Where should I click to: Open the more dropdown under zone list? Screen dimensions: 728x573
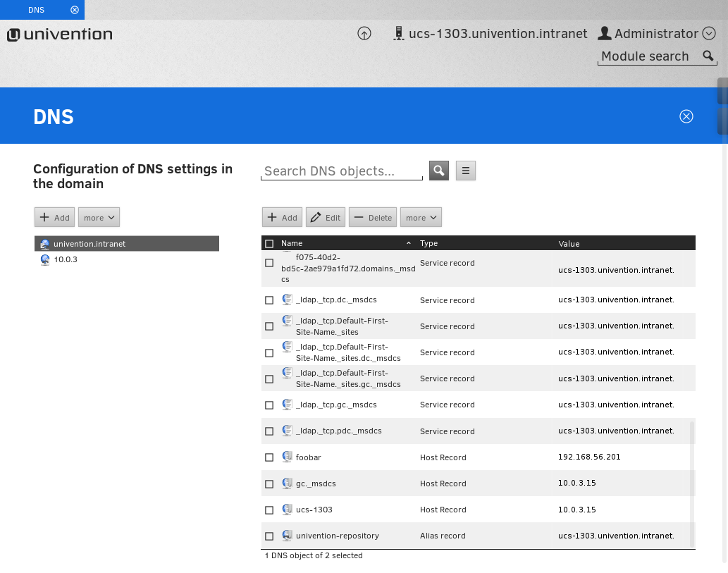pyautogui.click(x=99, y=218)
